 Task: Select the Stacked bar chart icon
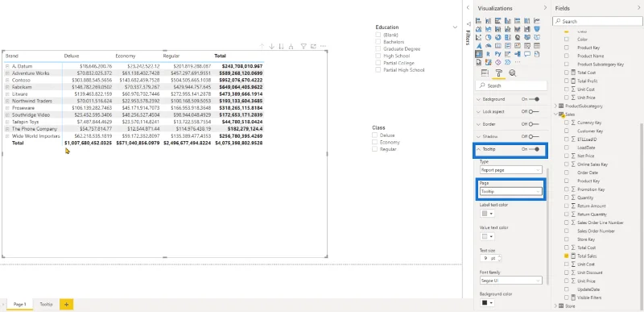(x=478, y=20)
